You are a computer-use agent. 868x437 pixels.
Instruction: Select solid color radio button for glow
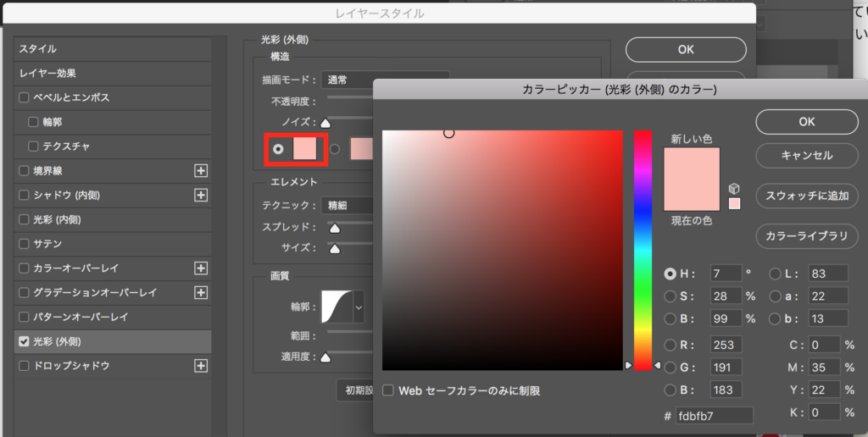click(278, 149)
